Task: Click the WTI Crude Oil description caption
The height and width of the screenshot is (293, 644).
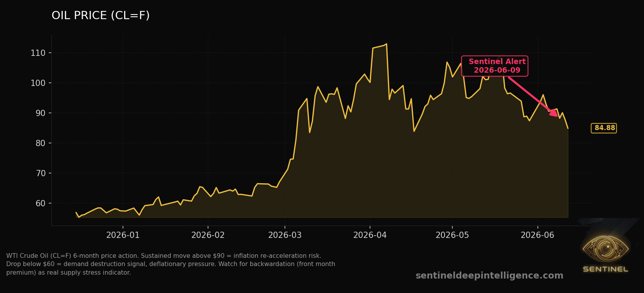Action: coord(171,264)
